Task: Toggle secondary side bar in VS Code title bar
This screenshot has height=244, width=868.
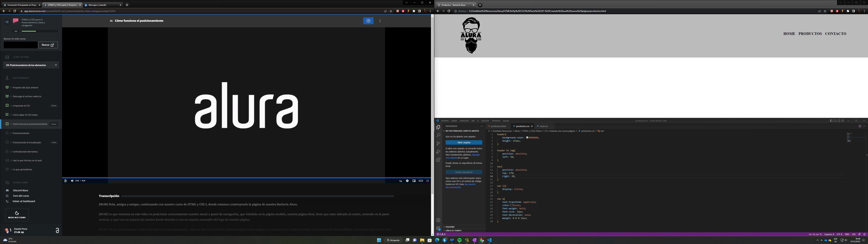Action: 839,121
